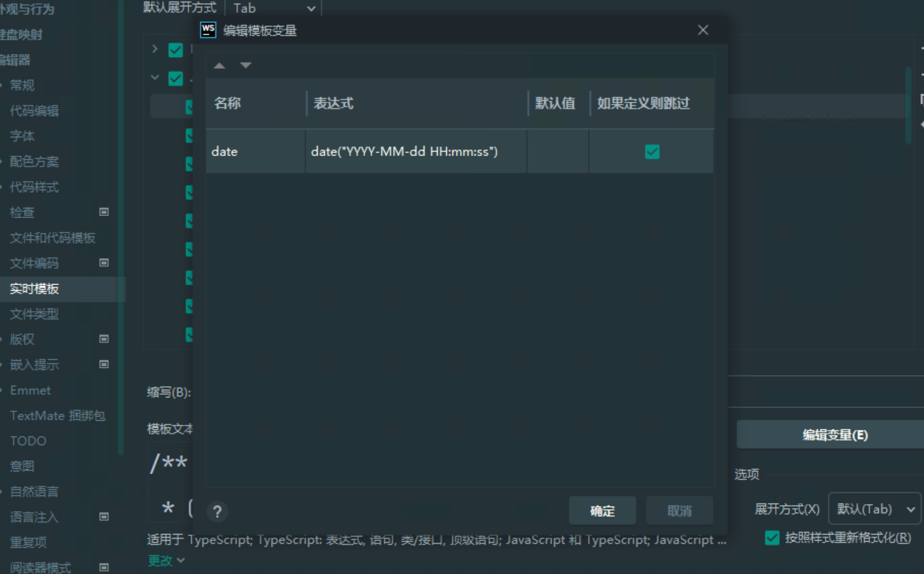This screenshot has height=574, width=924.
Task: Open 文件和代码模板 settings page
Action: (x=52, y=238)
